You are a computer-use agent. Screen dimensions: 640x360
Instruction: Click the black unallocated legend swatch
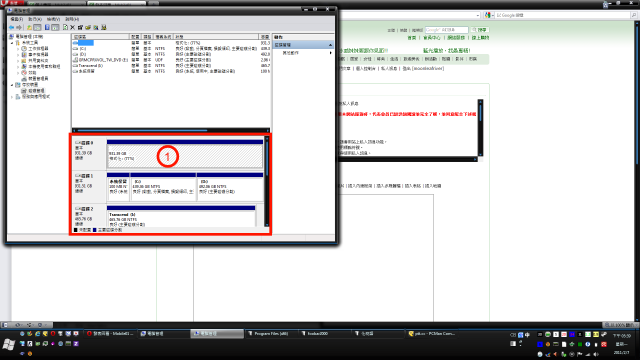(76, 230)
